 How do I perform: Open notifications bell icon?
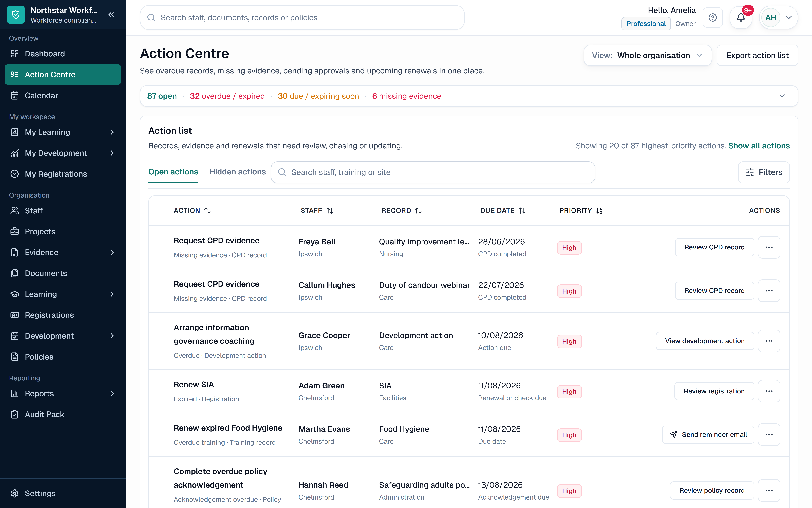click(741, 17)
